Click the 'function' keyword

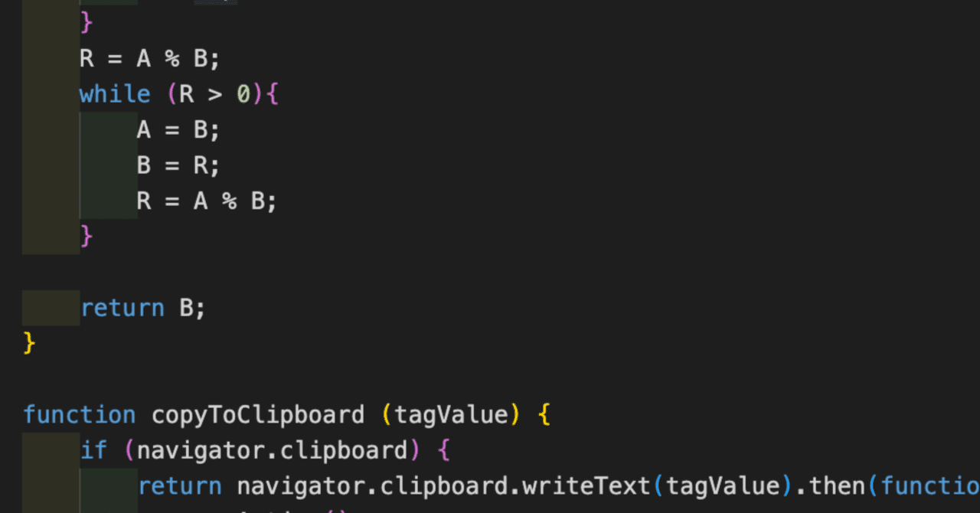click(x=79, y=415)
